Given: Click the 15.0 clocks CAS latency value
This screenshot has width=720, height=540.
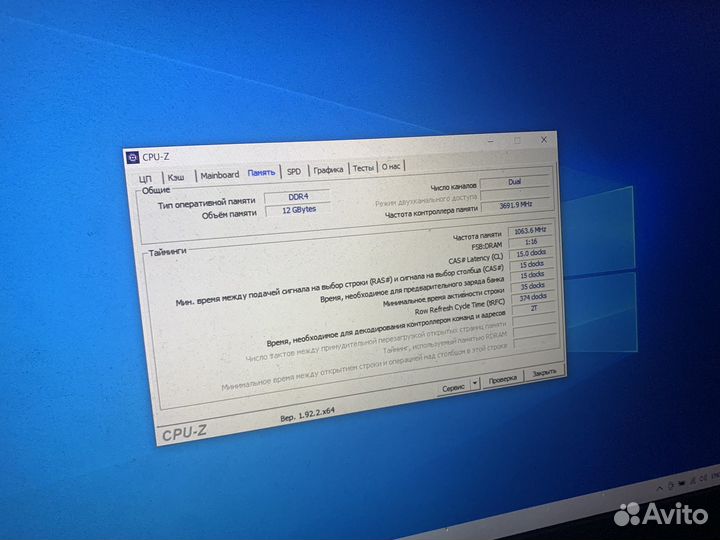Looking at the screenshot, I should 531,253.
